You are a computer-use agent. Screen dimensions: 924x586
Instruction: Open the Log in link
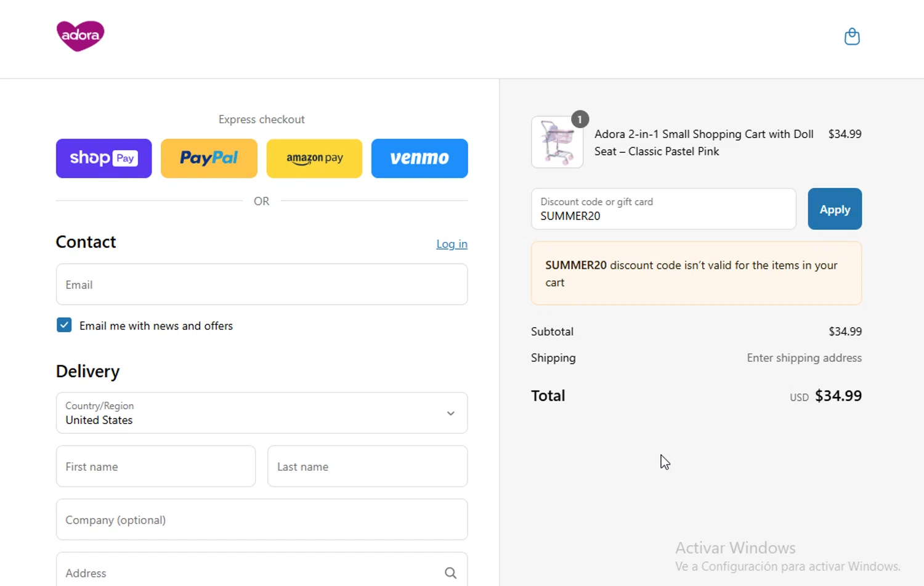click(452, 244)
